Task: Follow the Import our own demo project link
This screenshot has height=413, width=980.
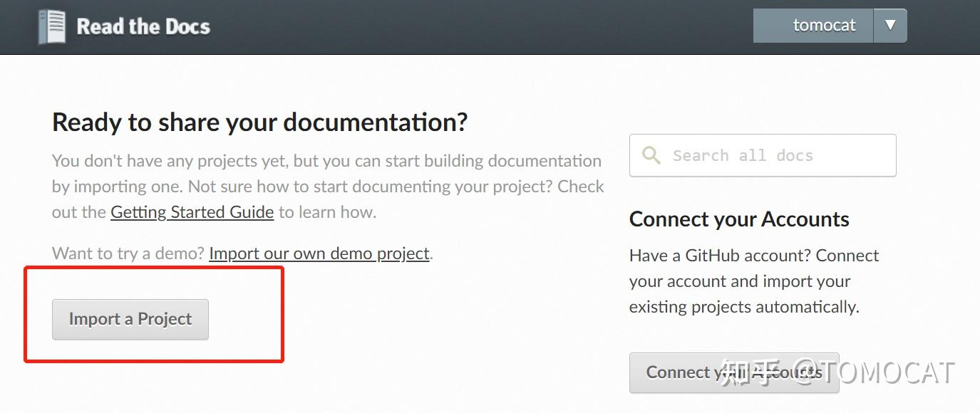Action: [x=319, y=253]
